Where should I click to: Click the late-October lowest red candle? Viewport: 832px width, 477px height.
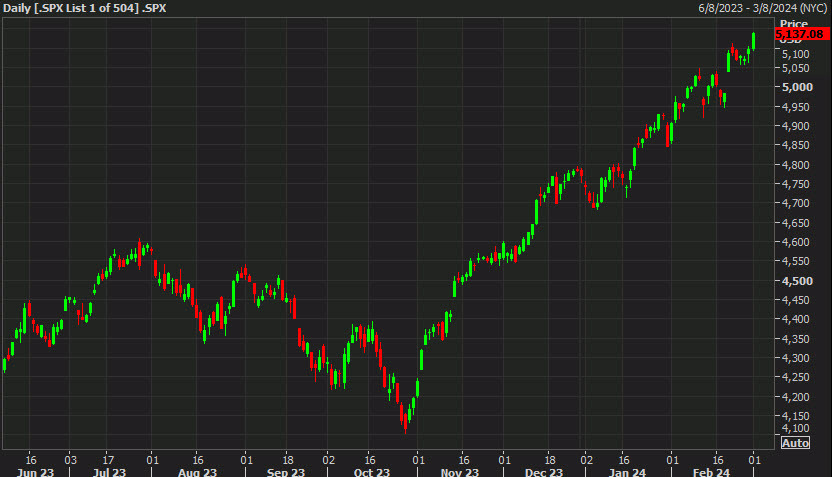coord(405,422)
